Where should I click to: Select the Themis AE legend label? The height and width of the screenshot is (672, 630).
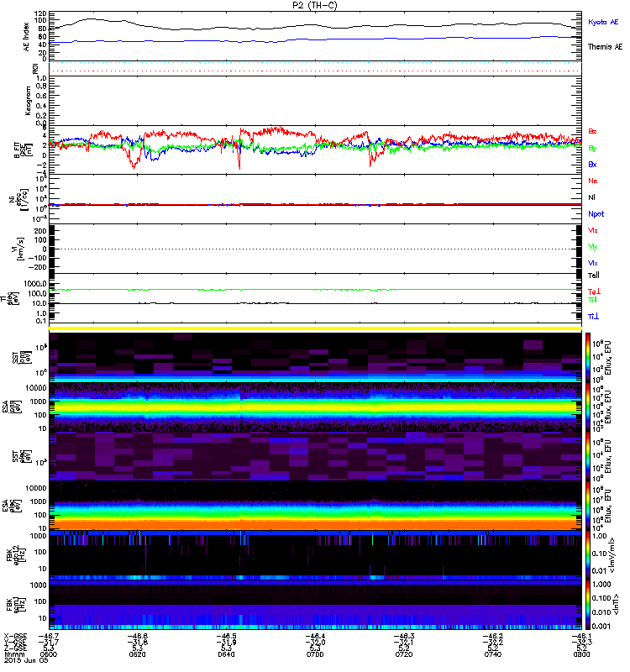(x=605, y=47)
